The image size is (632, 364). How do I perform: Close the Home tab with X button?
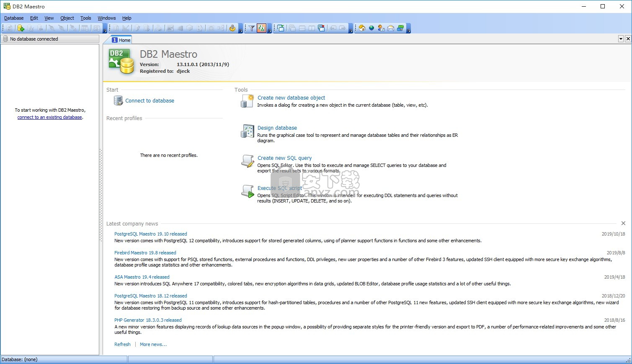click(628, 39)
